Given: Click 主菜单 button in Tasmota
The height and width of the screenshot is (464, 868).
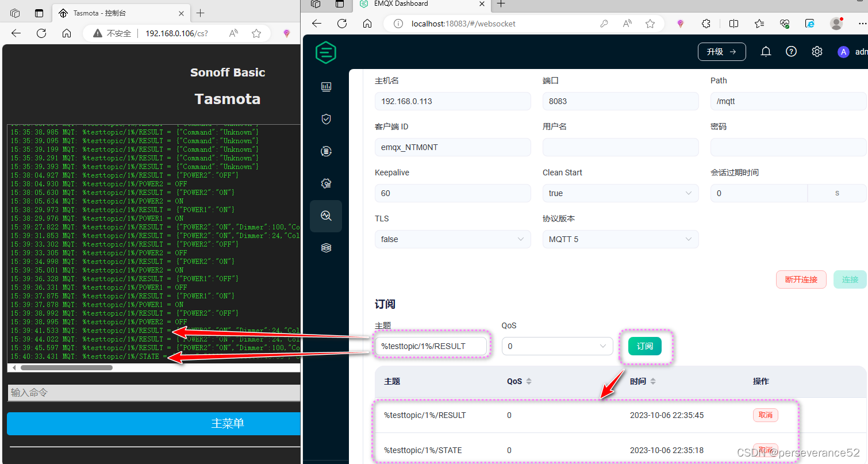Looking at the screenshot, I should pos(153,424).
